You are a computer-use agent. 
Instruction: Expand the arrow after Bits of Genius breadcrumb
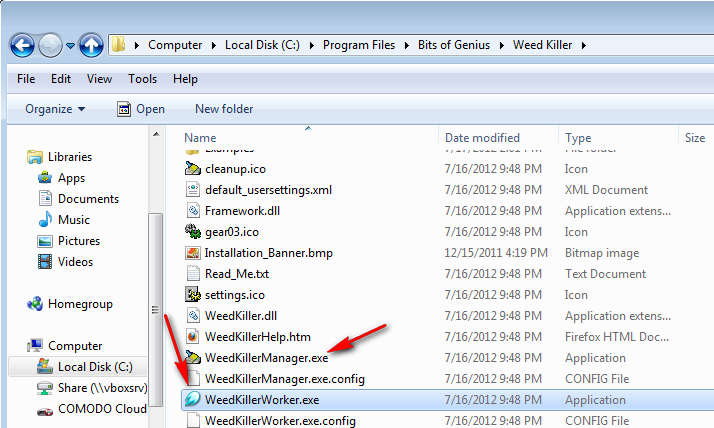pos(501,46)
